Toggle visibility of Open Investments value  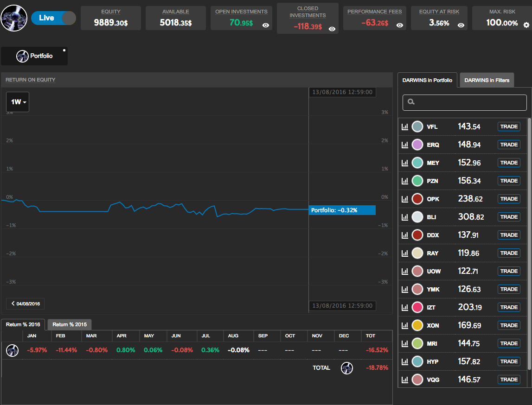[266, 25]
